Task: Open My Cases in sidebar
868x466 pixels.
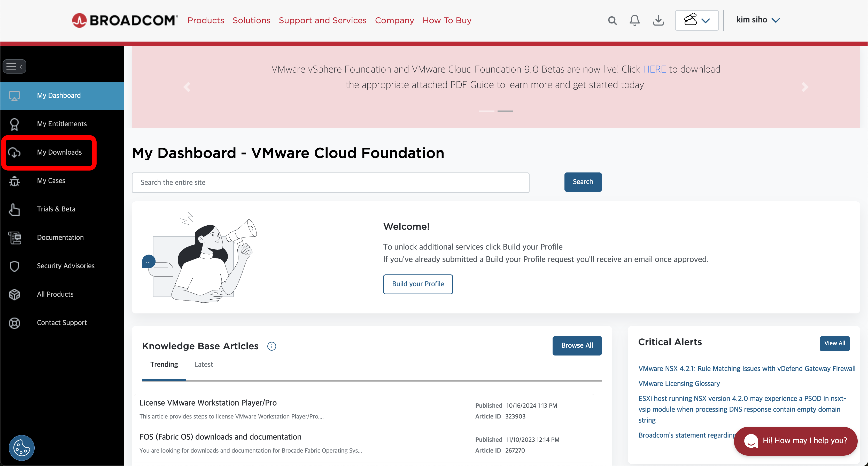Action: coord(62,181)
